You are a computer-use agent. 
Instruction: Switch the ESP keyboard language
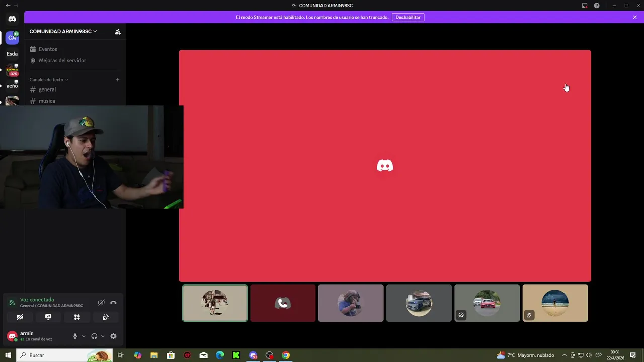[599, 355]
